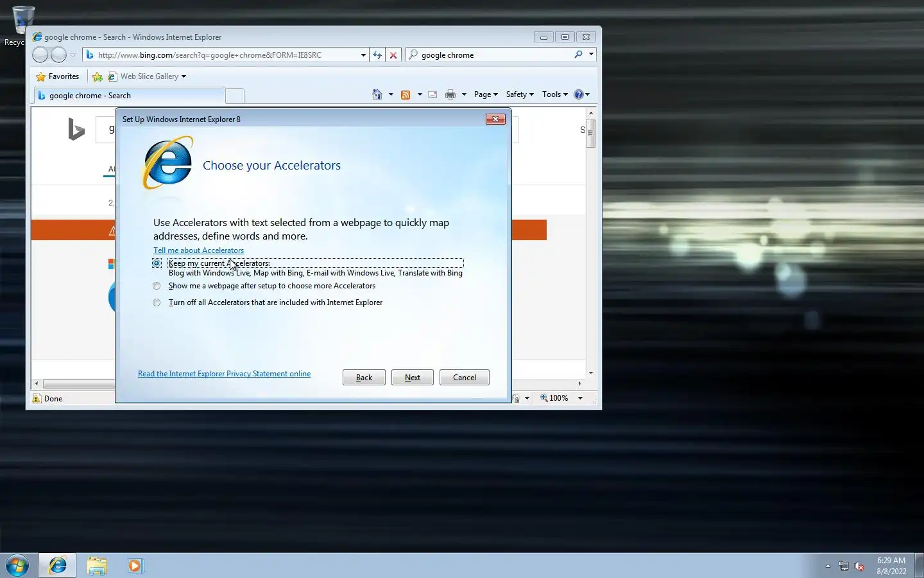Screen dimensions: 924x578
Task: Click the Help question mark icon
Action: 579,94
